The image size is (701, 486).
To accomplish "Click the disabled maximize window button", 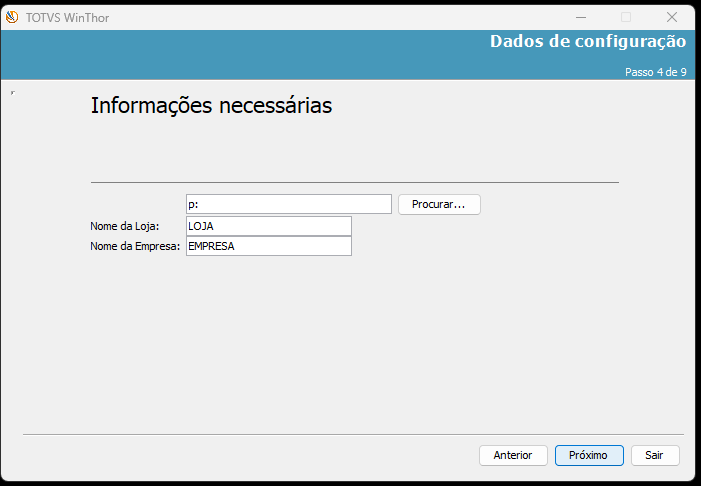I will click(x=626, y=17).
